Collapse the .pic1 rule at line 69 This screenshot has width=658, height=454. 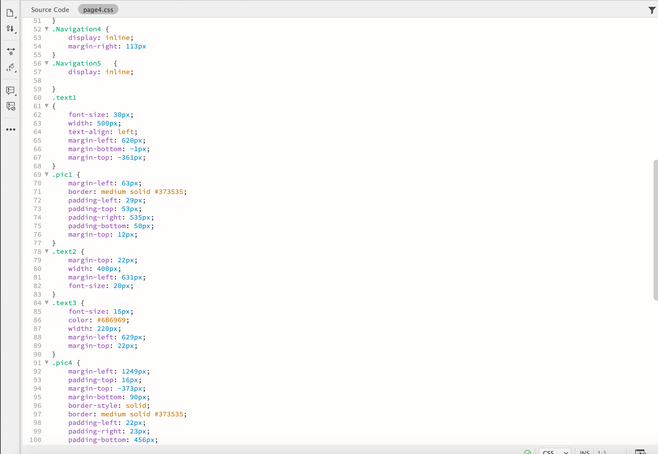pyautogui.click(x=47, y=175)
